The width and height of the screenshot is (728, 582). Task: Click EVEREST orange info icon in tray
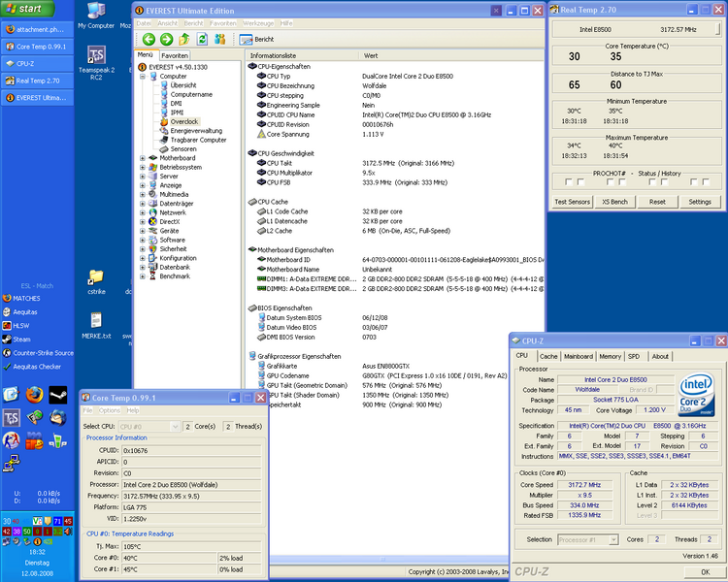pyautogui.click(x=37, y=541)
